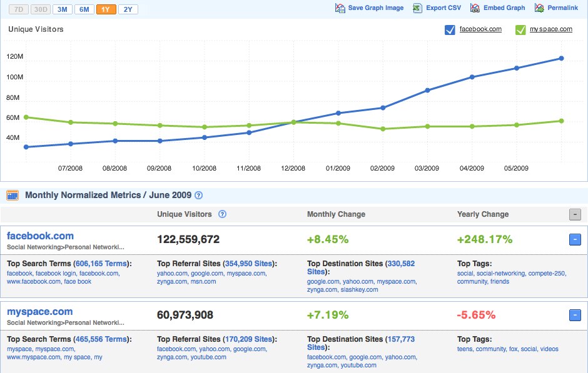Viewport: 588px width, 373px height.
Task: Click the myspace unique visitors value 60,973,908
Action: [185, 315]
